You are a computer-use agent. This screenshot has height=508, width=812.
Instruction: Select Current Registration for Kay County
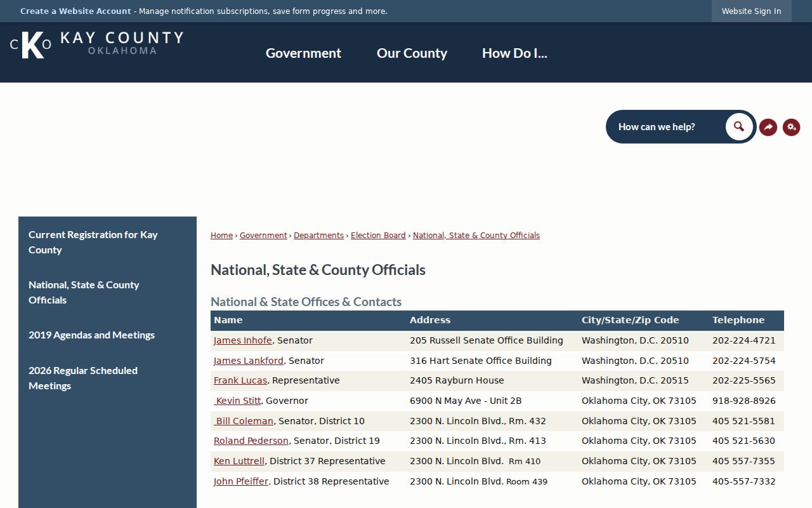pyautogui.click(x=107, y=242)
